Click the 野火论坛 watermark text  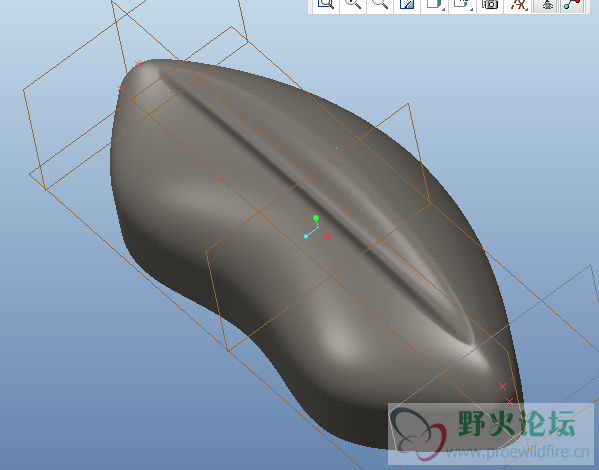(516, 424)
